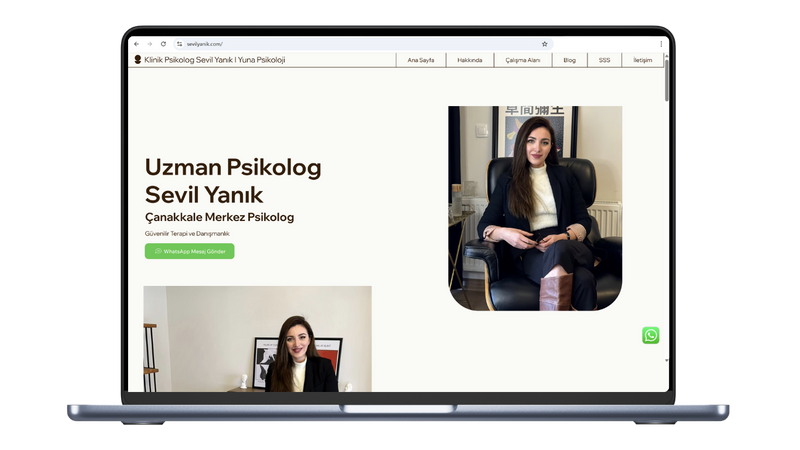Click the page vertical scrollbar thumb
Viewport: 800px width, 450px height.
click(x=666, y=79)
